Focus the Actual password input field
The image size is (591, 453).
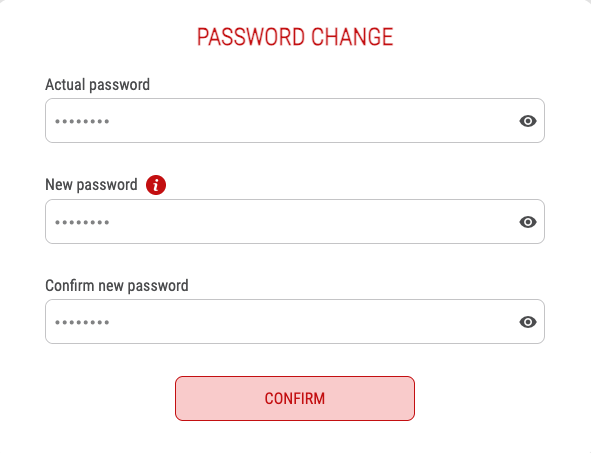tap(295, 121)
